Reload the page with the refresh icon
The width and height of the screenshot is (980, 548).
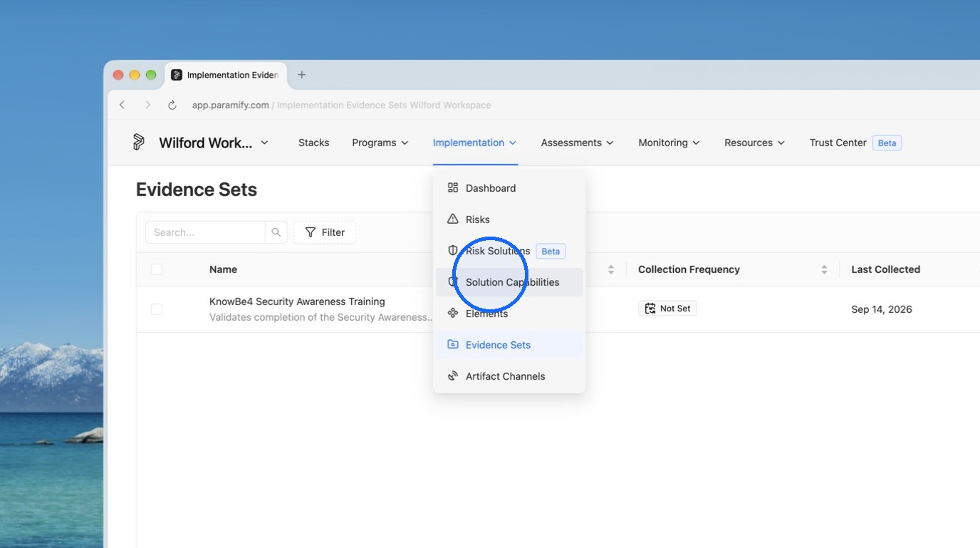[x=172, y=105]
